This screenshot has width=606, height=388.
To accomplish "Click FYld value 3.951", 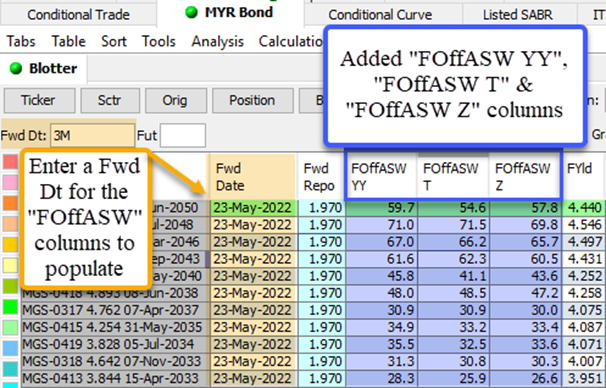I will (x=584, y=378).
